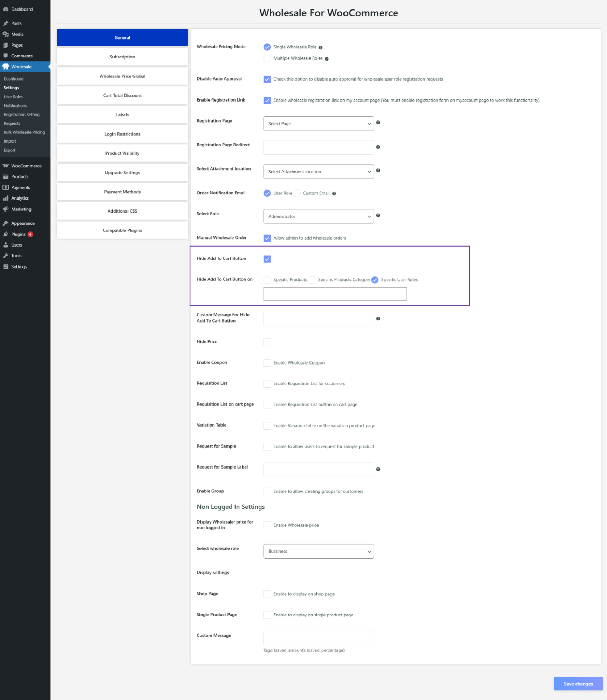Click help icon beside Select Attachment location
Viewport: 607px width, 700px height.
pyautogui.click(x=378, y=171)
